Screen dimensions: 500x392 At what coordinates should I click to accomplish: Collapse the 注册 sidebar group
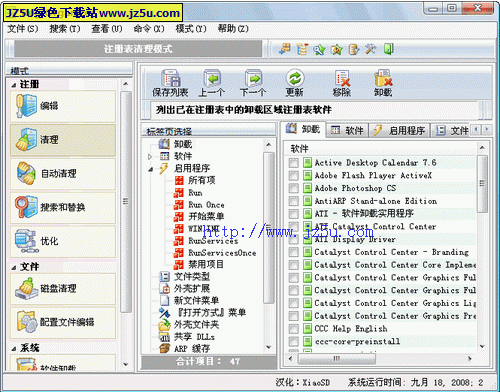tap(14, 85)
